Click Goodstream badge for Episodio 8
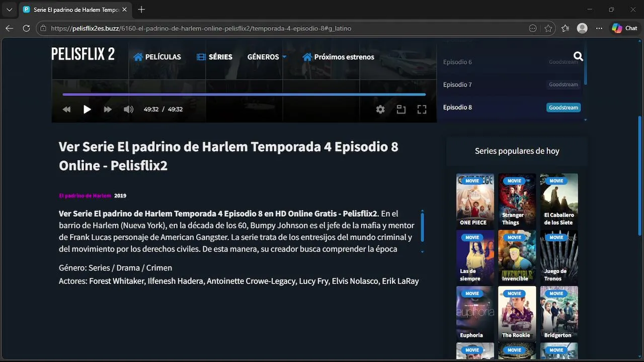Screen dimensions: 644x362 tap(563, 108)
